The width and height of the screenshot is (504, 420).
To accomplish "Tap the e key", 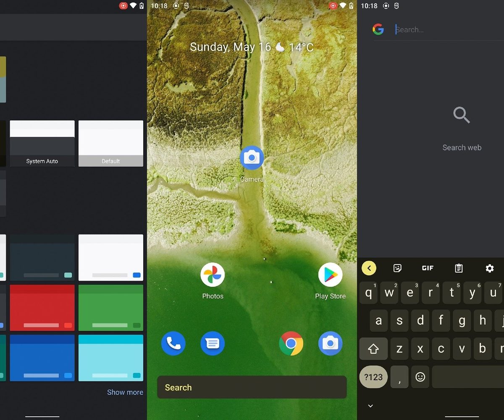I will coord(410,293).
